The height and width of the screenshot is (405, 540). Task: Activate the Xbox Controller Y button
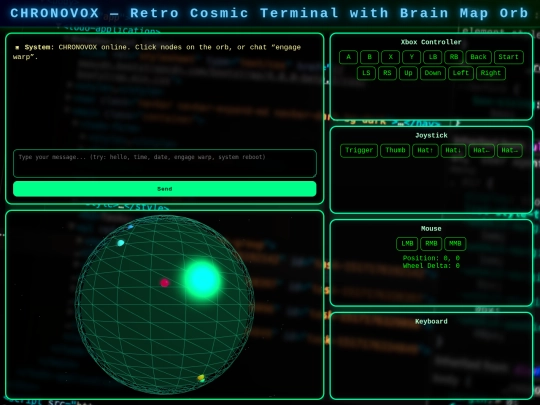[x=412, y=57]
